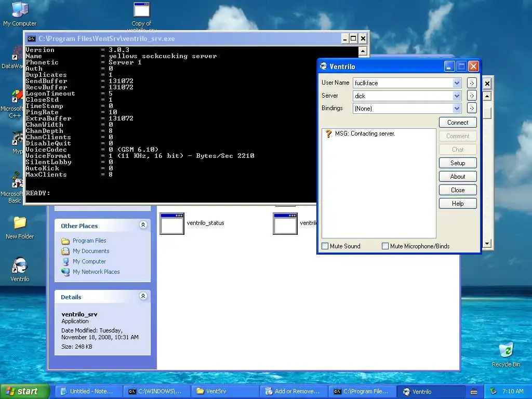Collapse the Details panel

point(143,296)
